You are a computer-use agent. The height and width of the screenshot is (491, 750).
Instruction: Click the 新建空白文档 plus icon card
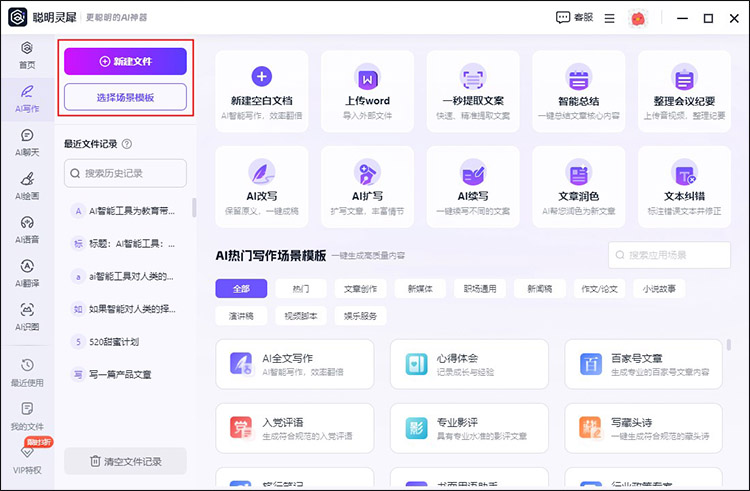(262, 91)
